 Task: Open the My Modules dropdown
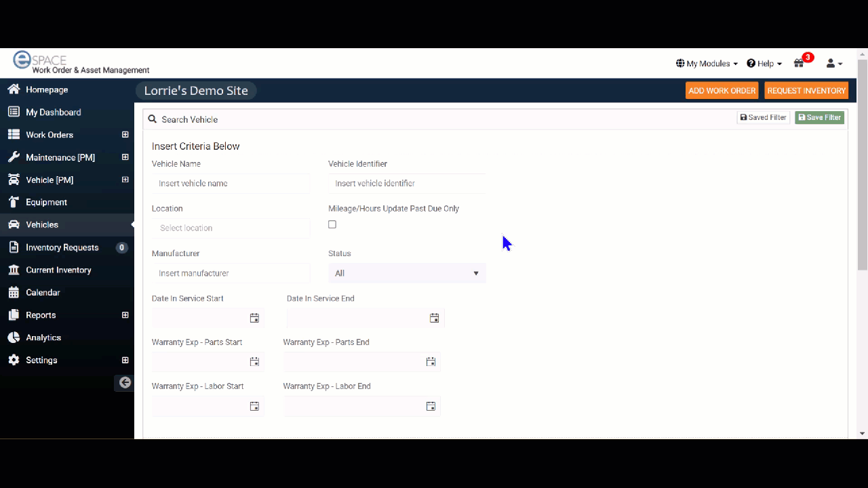click(x=707, y=64)
